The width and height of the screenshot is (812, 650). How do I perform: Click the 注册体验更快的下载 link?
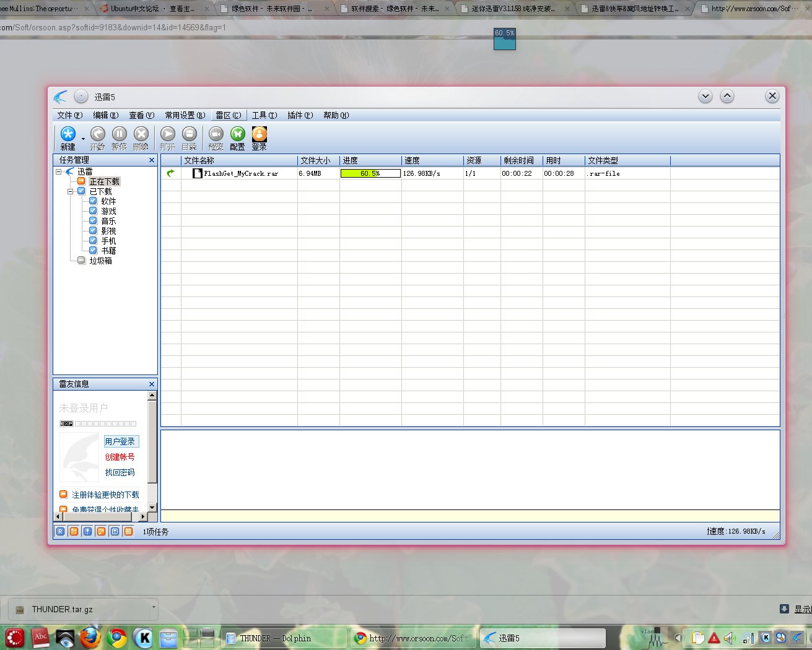(105, 495)
